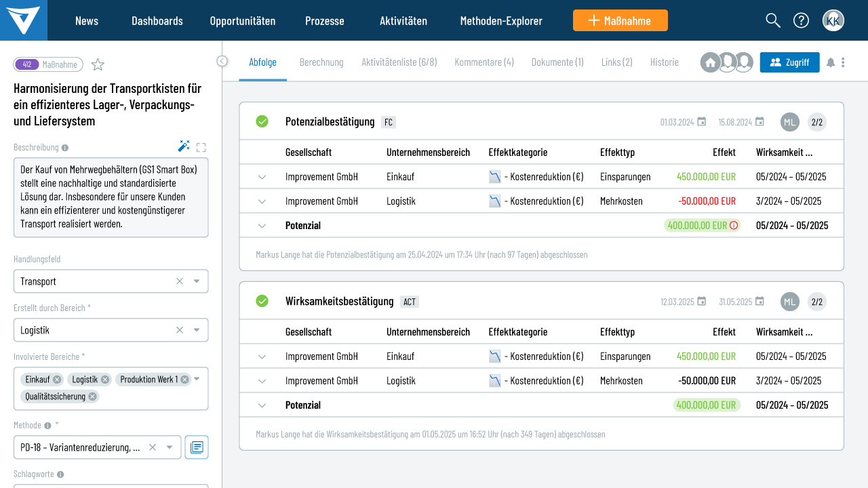
Task: Open the Dashboards menu
Action: click(x=157, y=20)
